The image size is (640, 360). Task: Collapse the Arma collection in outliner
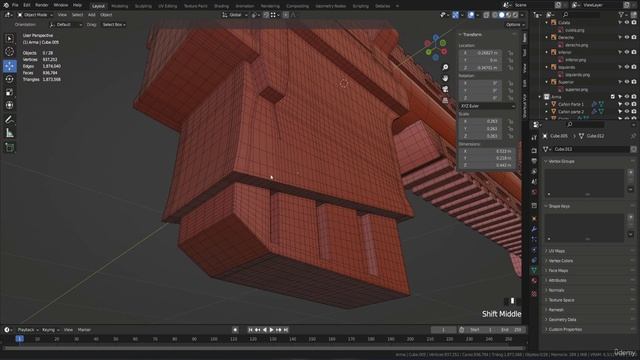pos(540,97)
